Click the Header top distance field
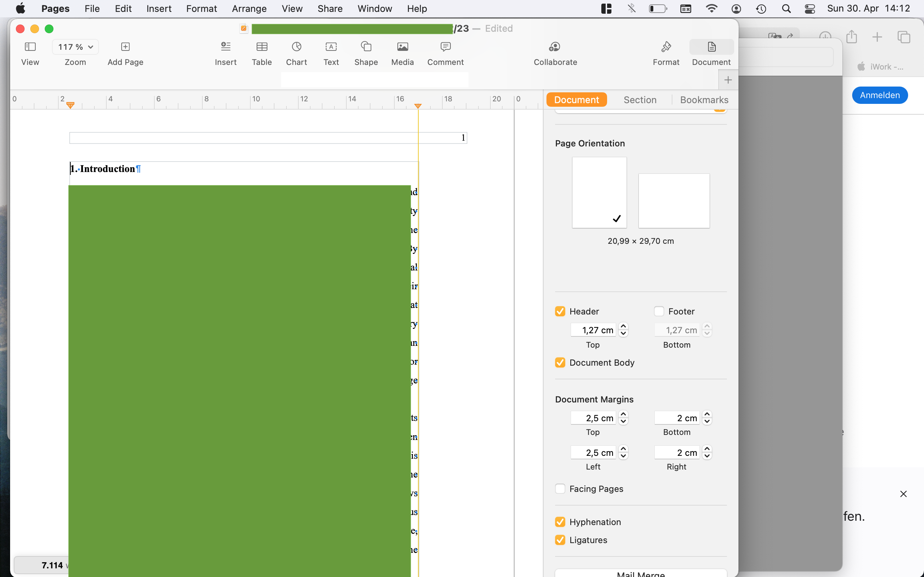 point(593,330)
